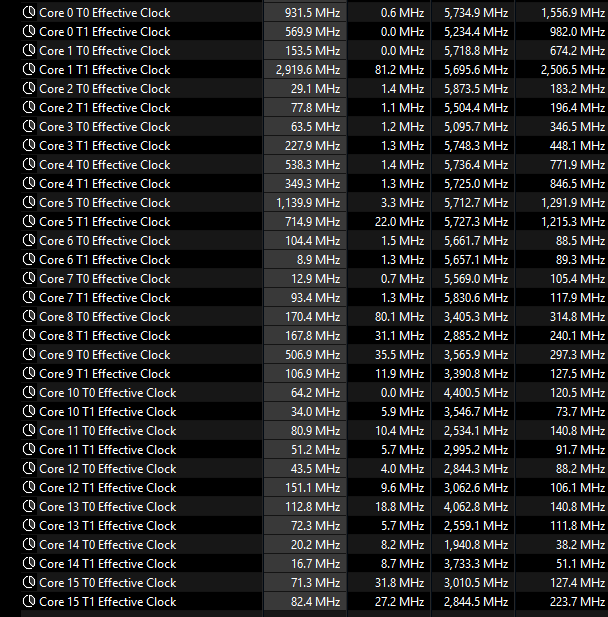Select the Core 12 T0 Effective Clock row label
The width and height of the screenshot is (608, 617).
108,469
